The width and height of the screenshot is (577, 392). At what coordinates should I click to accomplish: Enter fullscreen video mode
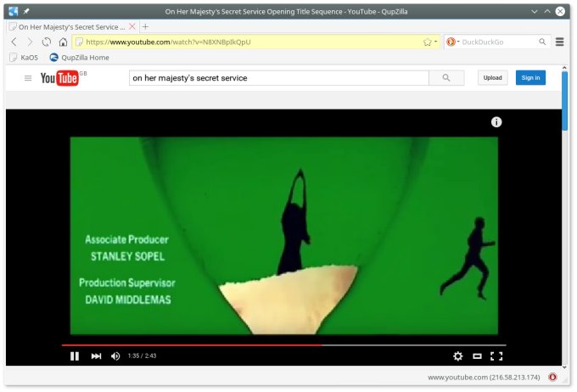pos(497,356)
